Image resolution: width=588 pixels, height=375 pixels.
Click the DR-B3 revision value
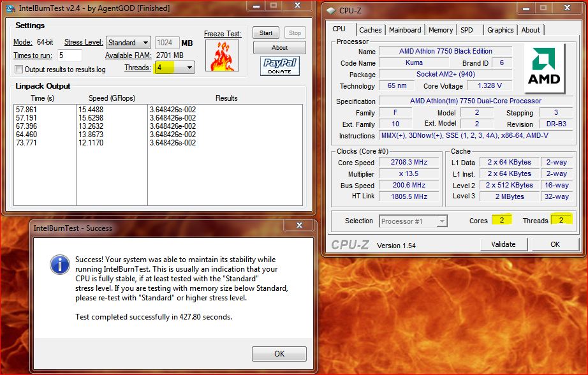556,124
